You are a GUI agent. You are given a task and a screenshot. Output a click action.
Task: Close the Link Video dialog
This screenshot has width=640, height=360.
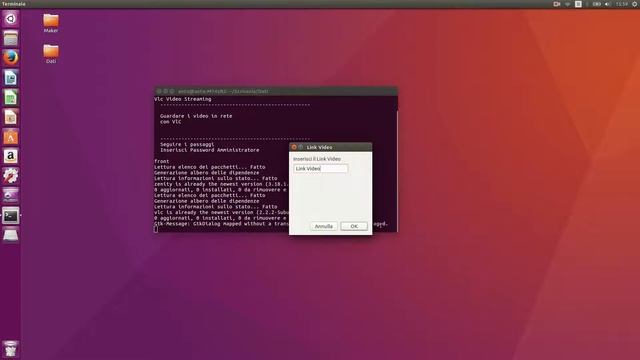point(294,147)
